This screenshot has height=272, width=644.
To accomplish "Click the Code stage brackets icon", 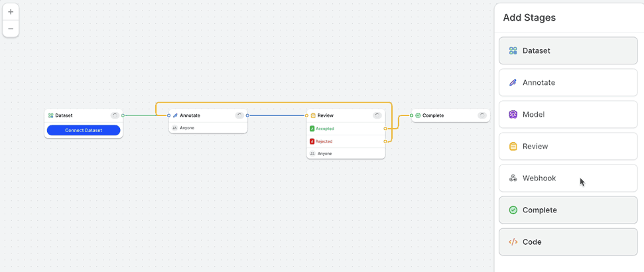I will [x=513, y=242].
